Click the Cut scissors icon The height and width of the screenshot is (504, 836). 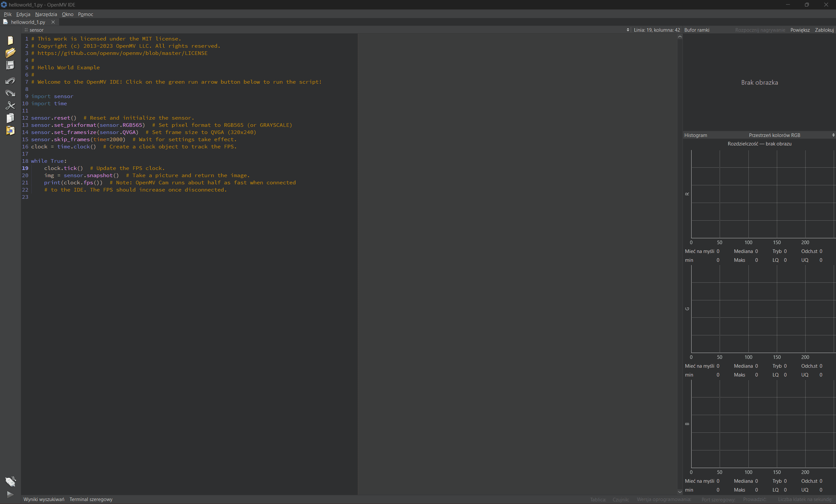pos(10,106)
